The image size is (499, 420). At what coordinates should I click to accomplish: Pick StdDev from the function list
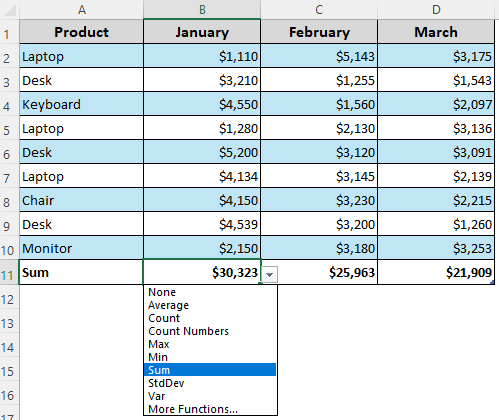click(x=210, y=383)
